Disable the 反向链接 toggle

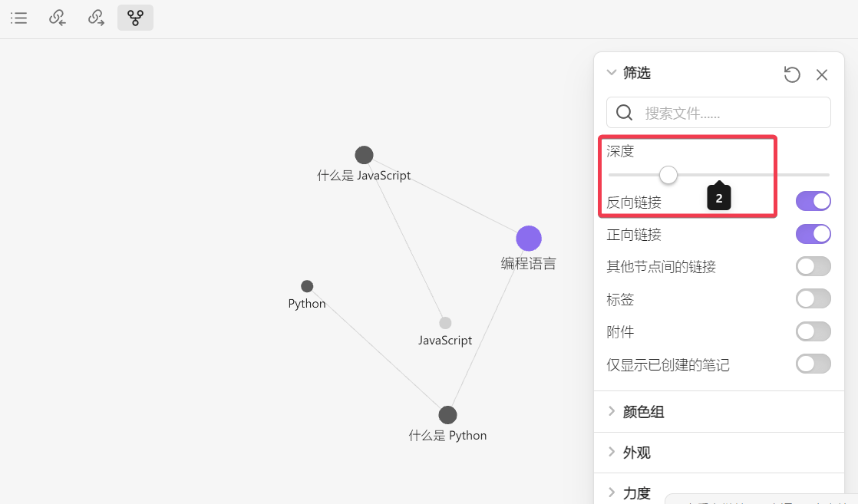(x=813, y=202)
